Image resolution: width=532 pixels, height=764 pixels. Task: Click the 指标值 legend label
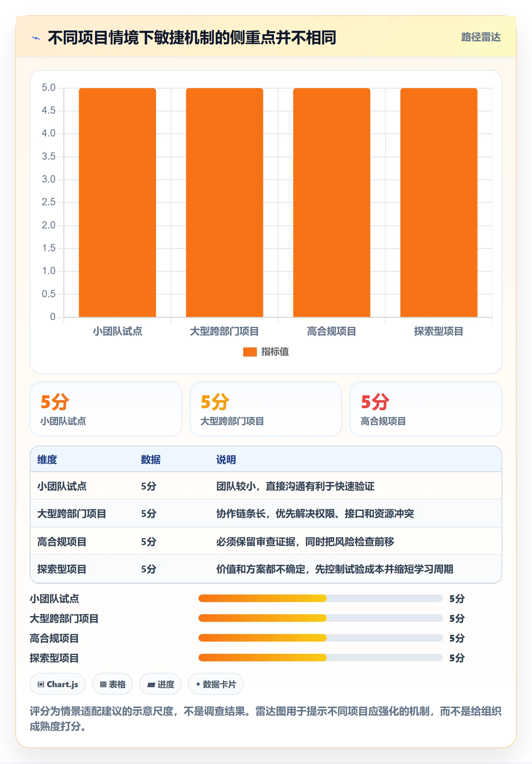[x=275, y=352]
